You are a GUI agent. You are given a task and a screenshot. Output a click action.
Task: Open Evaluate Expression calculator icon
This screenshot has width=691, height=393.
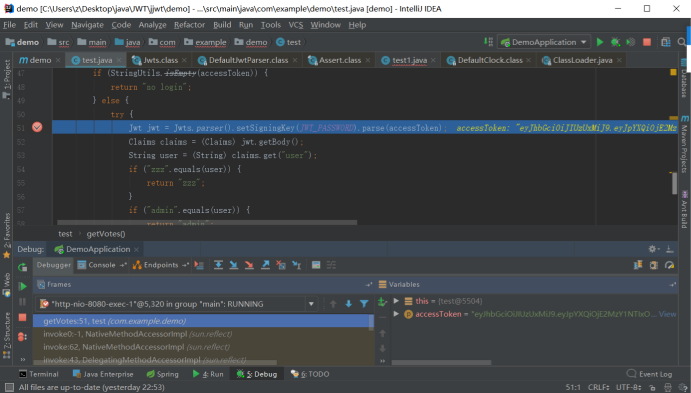pos(316,265)
